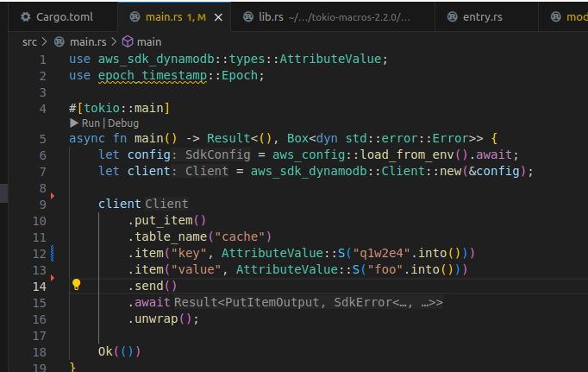Close the main.rs editor tab
Screen dimensions: 588x372
217,16
